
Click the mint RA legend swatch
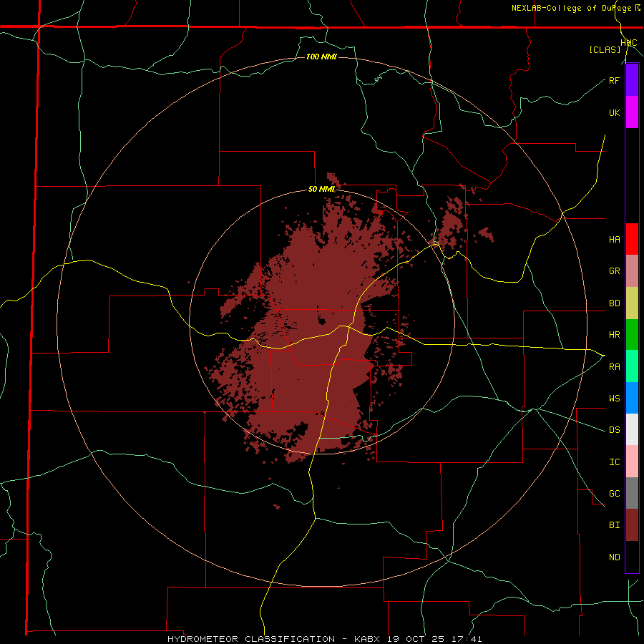(x=632, y=366)
